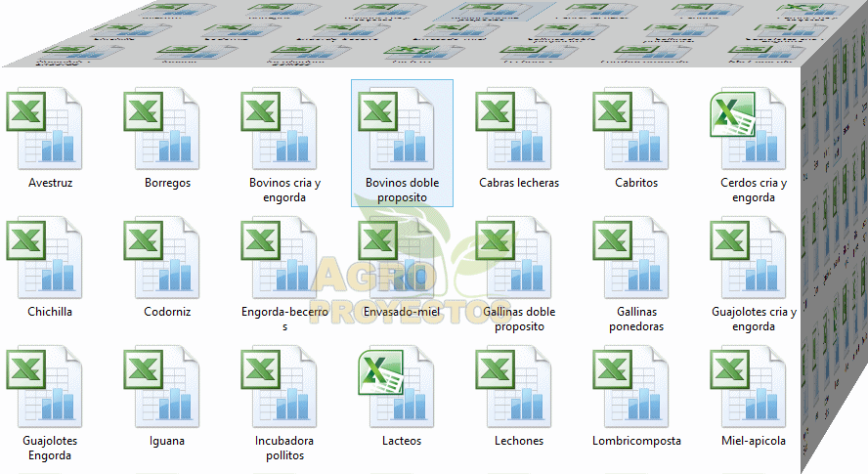
Task: Click the Guajolotes Engorda name text
Action: (x=50, y=448)
